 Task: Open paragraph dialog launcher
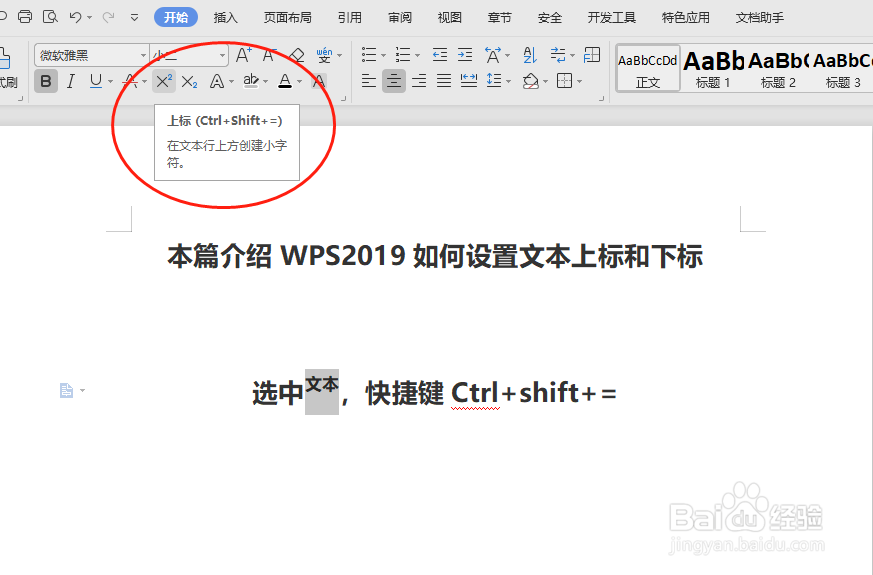tap(601, 99)
